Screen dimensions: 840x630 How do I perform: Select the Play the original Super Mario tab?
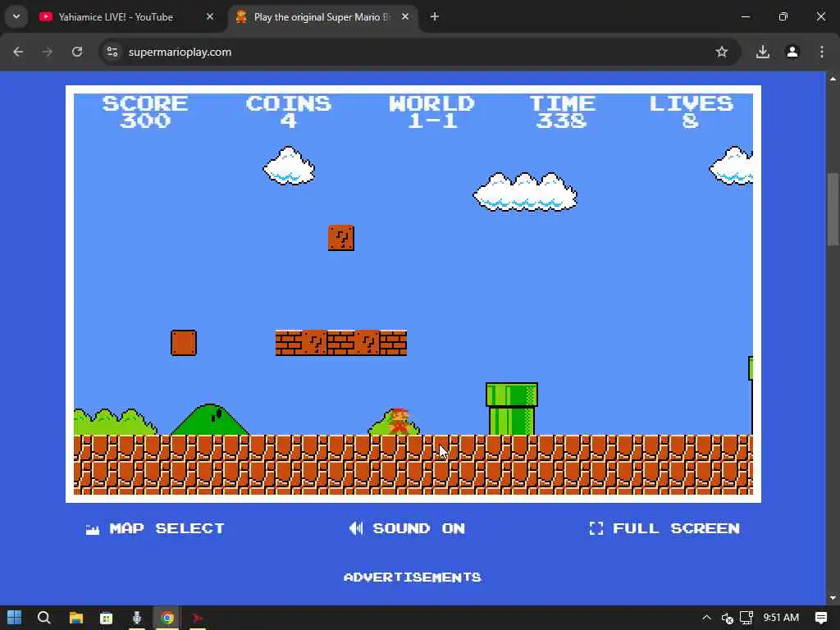click(x=322, y=17)
